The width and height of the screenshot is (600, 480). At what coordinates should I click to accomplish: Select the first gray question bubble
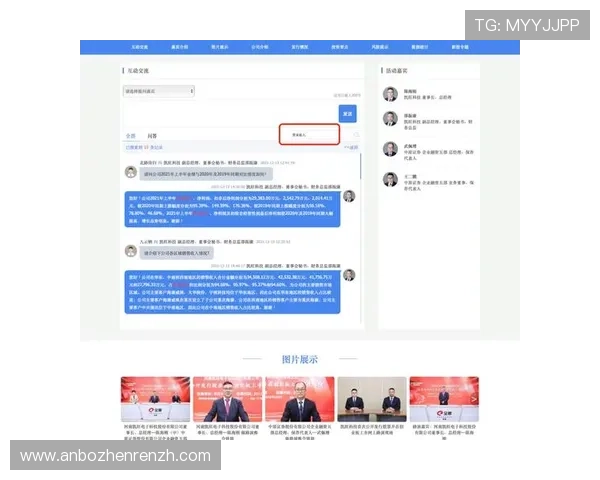click(206, 174)
